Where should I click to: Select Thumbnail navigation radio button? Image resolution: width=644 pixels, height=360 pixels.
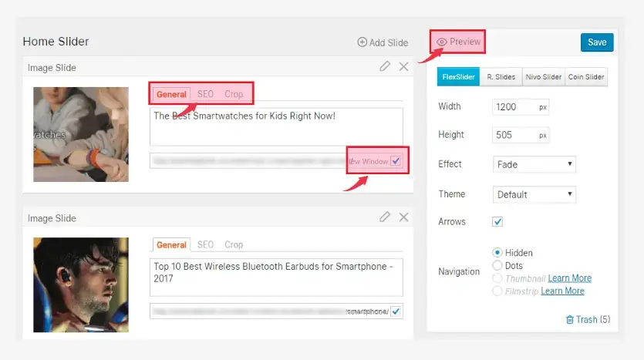coord(497,278)
